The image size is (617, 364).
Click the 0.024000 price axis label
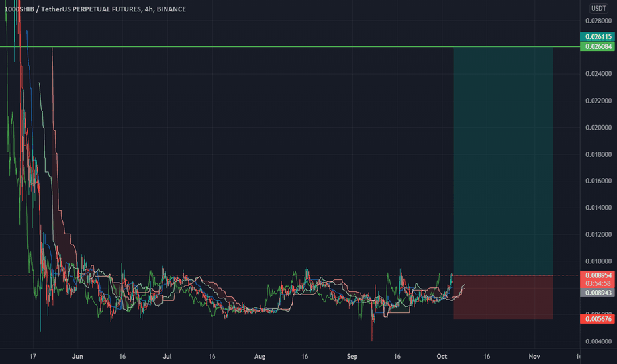[x=598, y=73]
